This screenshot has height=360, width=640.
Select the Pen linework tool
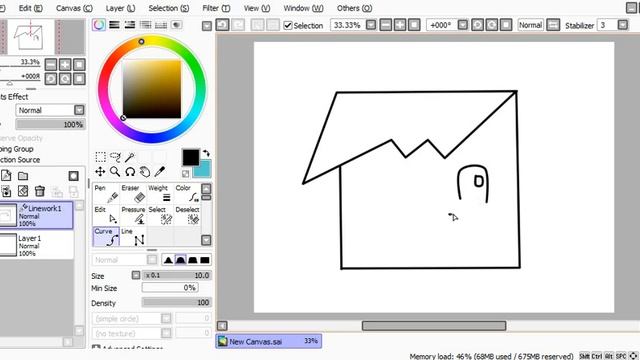coord(106,193)
